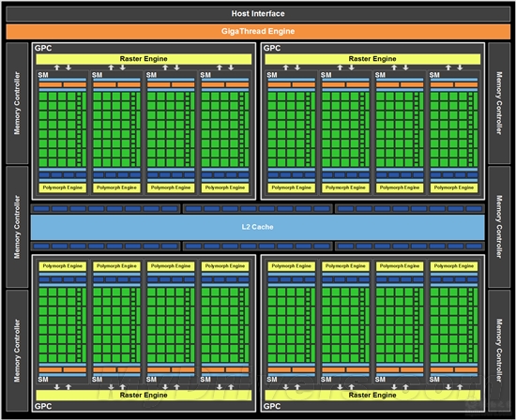
Task: Click the leftmost SM label in the upper-right GPC
Action: (x=272, y=75)
